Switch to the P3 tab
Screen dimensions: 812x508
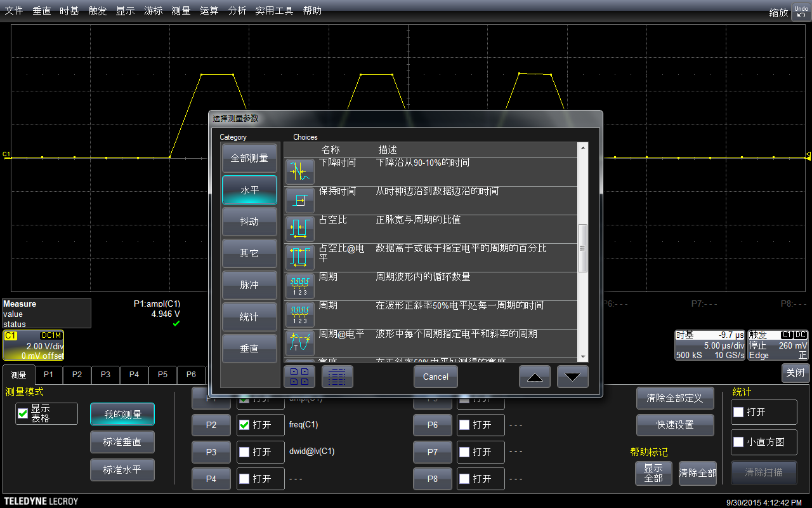(x=105, y=375)
